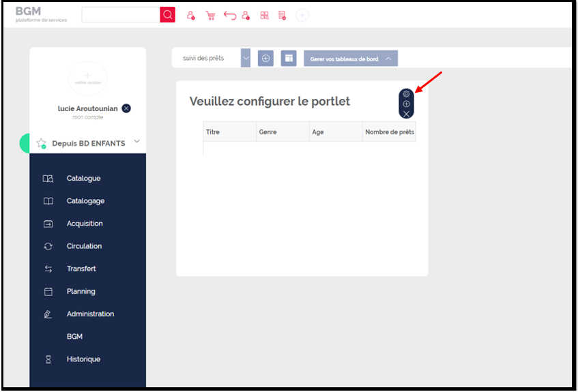
Task: Focus the top search input field
Action: pyautogui.click(x=121, y=15)
